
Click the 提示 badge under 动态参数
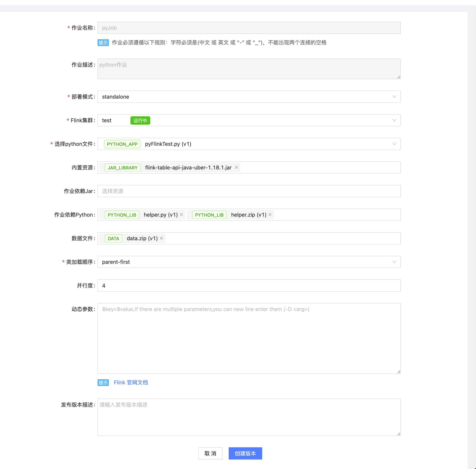click(103, 383)
